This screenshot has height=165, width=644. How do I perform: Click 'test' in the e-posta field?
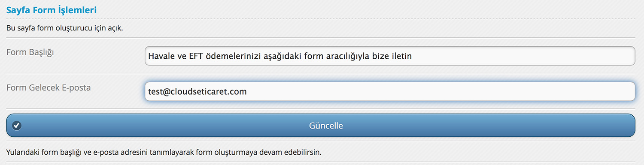pyautogui.click(x=155, y=91)
